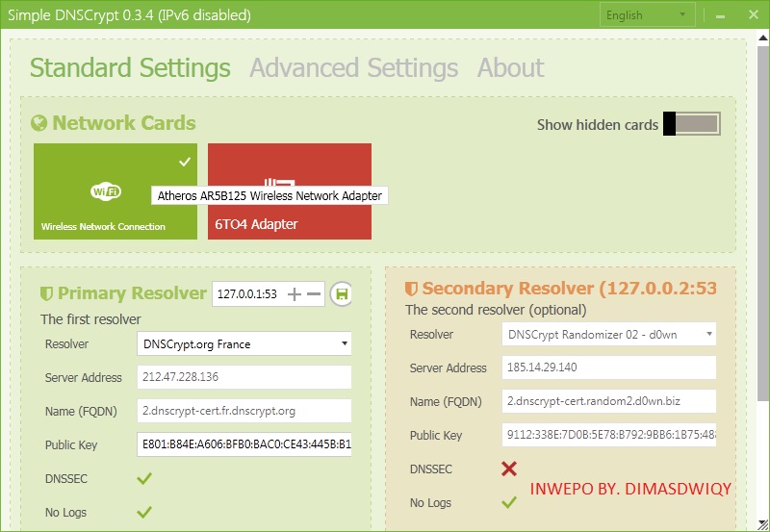
Task: Open the About tab
Action: [511, 67]
